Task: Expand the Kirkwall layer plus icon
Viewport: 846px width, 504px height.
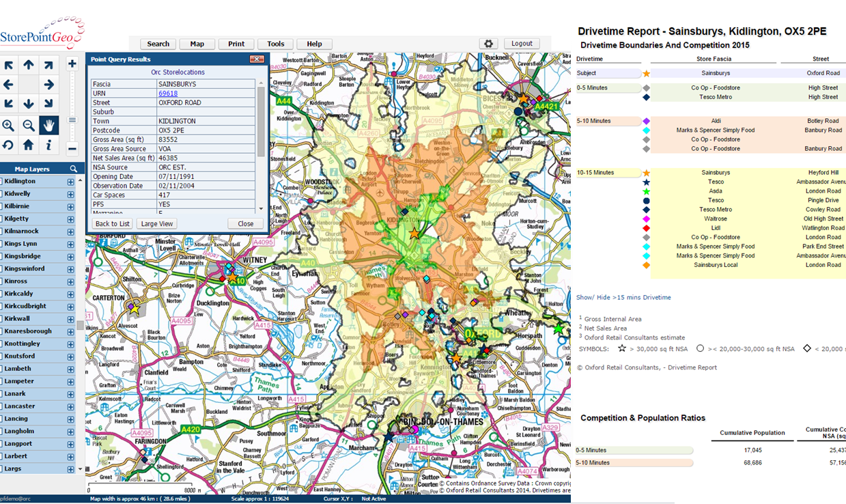Action: [70, 319]
